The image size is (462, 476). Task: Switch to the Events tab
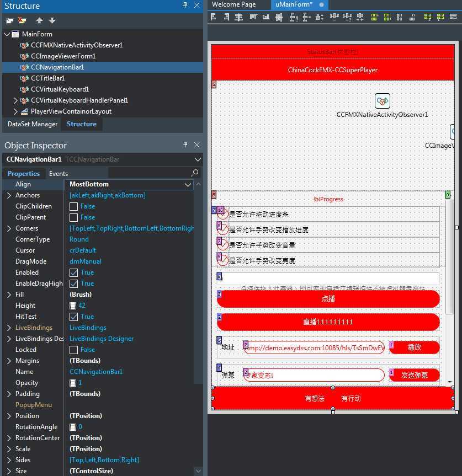(x=59, y=174)
